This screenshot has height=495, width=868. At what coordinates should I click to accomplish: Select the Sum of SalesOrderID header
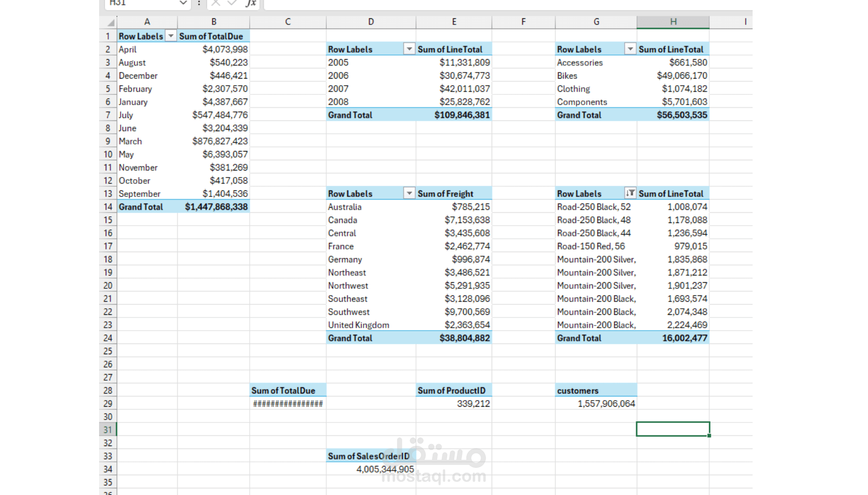pos(371,456)
